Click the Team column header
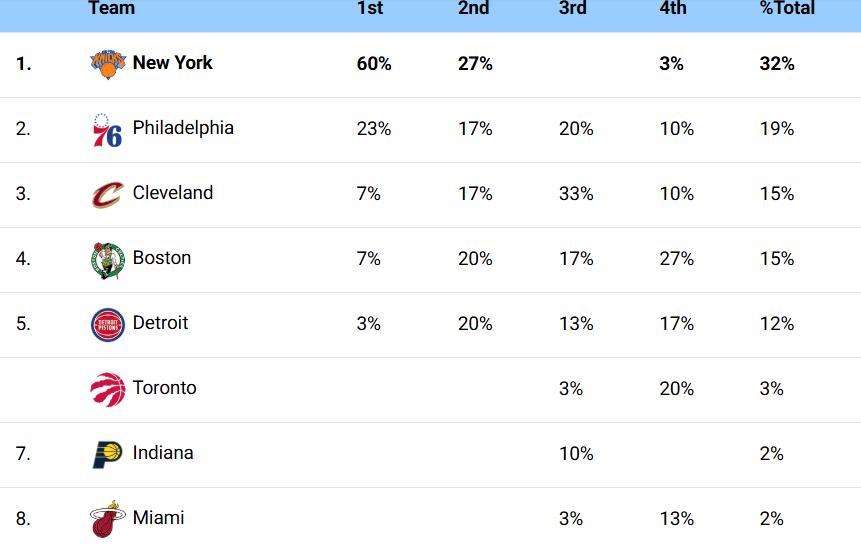861x548 pixels. tap(111, 8)
